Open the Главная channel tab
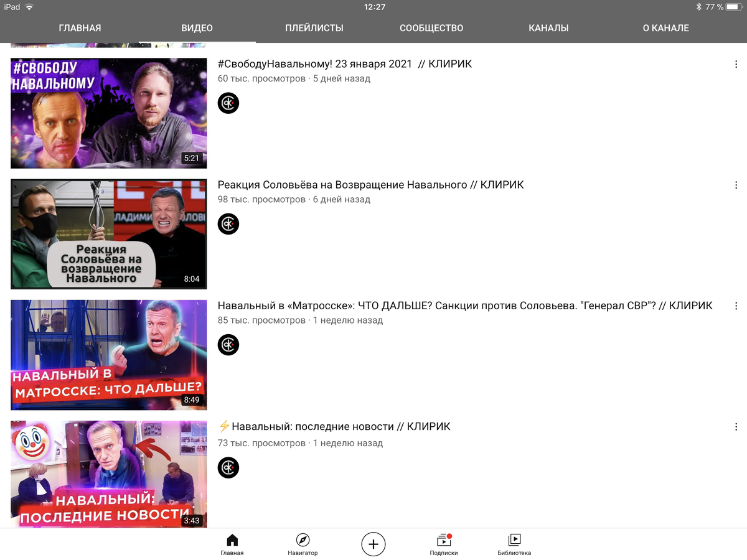 click(80, 28)
